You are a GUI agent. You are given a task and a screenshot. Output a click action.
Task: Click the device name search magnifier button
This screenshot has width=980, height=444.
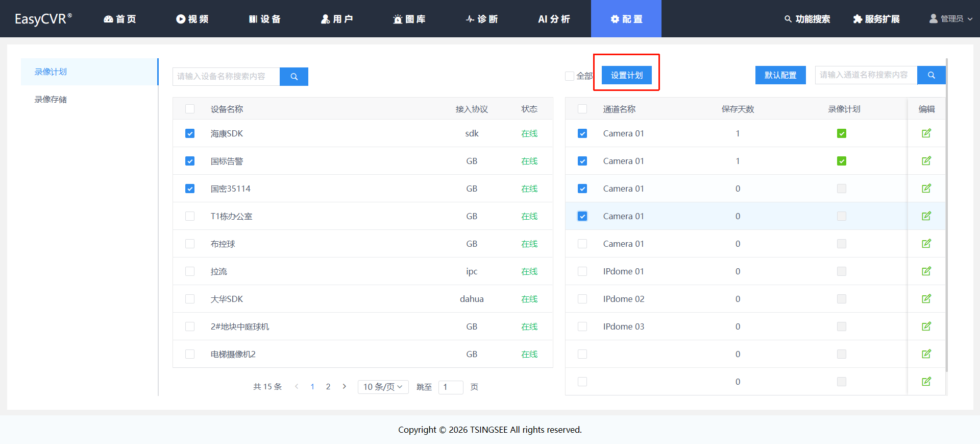[294, 77]
